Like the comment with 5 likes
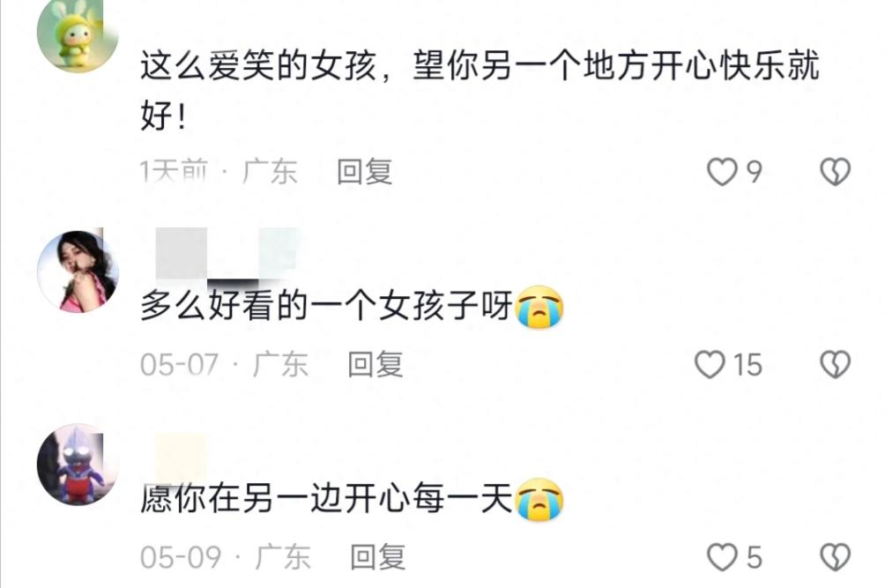The image size is (892, 588). coord(722,556)
